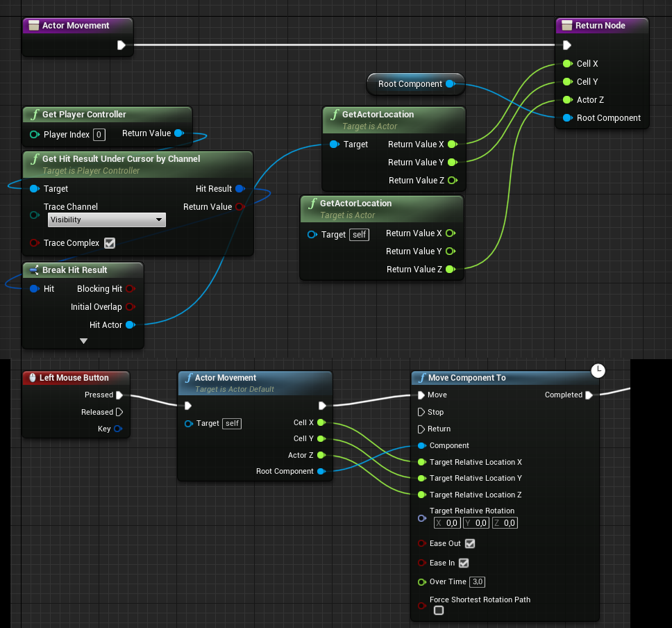Click the Return Value Z pin on the self GetActorLocation node
672x628 pixels.
pos(451,269)
